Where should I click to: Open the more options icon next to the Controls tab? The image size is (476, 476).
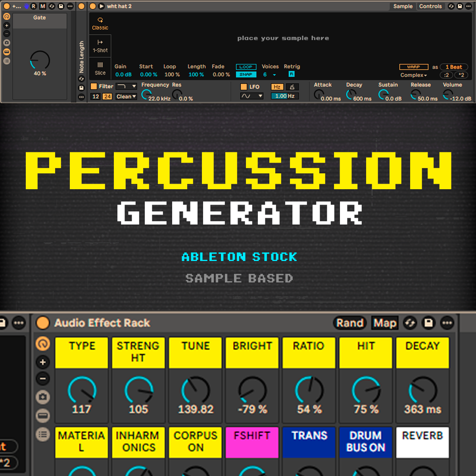coord(468,6)
